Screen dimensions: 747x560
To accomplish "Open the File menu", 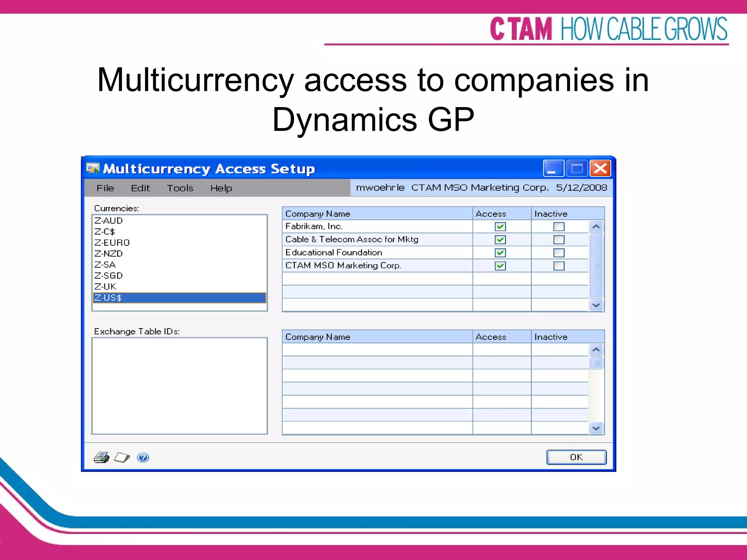I will coord(105,188).
